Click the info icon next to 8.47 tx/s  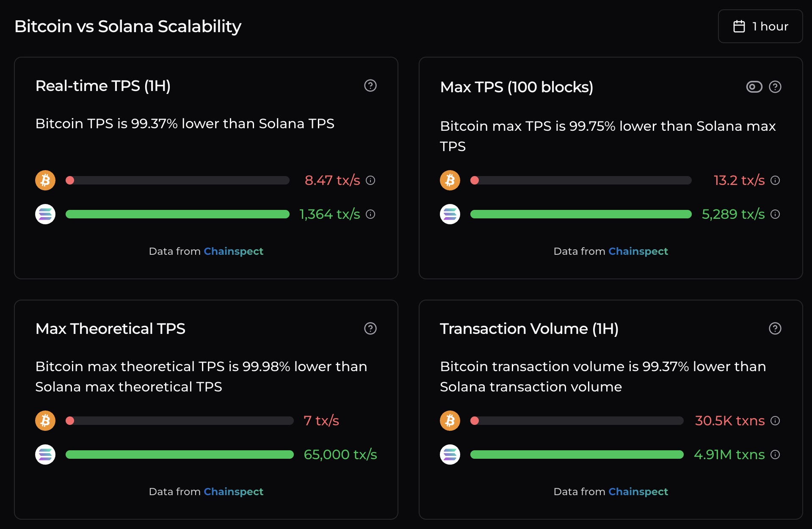tap(370, 180)
